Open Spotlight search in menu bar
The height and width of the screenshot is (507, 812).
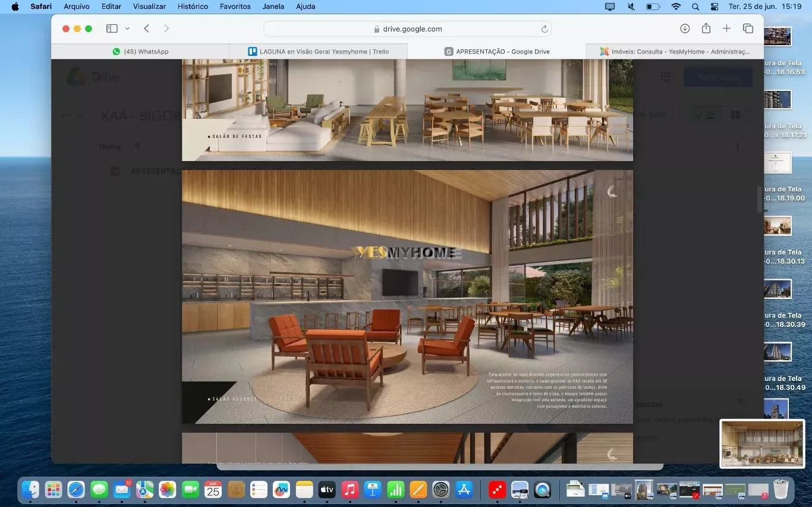point(695,7)
